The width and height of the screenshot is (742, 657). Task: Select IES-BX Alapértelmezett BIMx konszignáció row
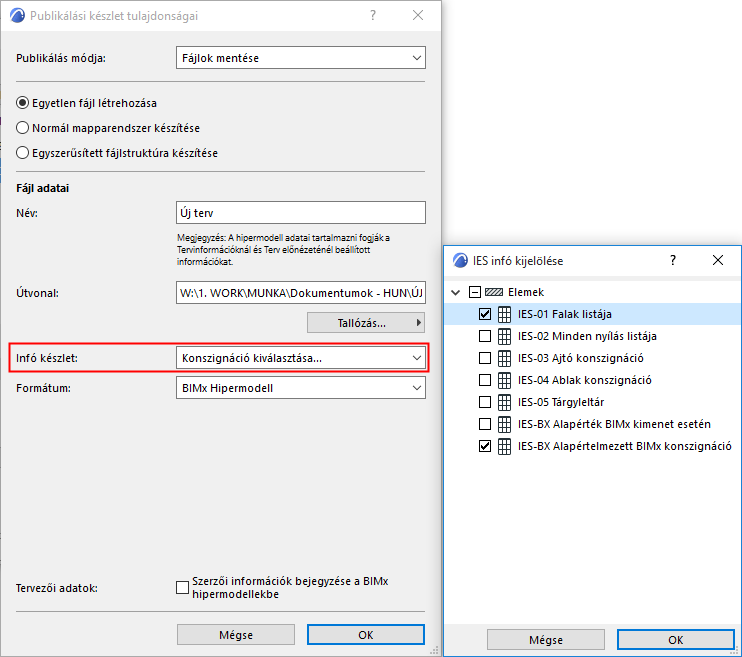(592, 446)
